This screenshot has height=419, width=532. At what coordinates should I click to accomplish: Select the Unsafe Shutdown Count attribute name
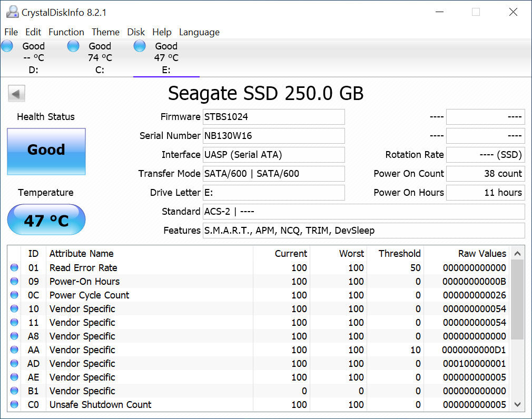pos(101,404)
